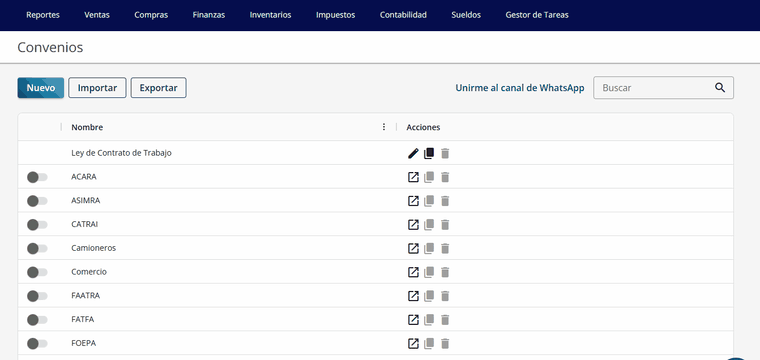Duplicate Ley de Contrato de Trabajo
Screen dimensions: 760x360
tap(429, 154)
